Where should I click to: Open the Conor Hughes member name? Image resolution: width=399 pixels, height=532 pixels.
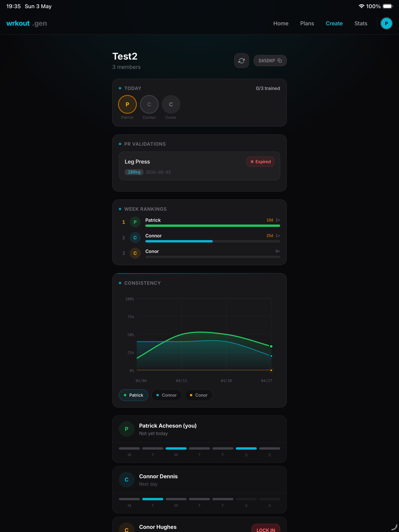click(158, 527)
